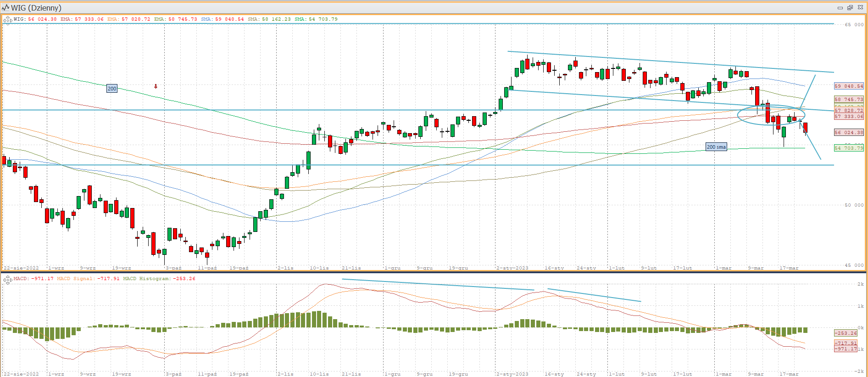Select the MACD Signal legend entry

(x=88, y=279)
